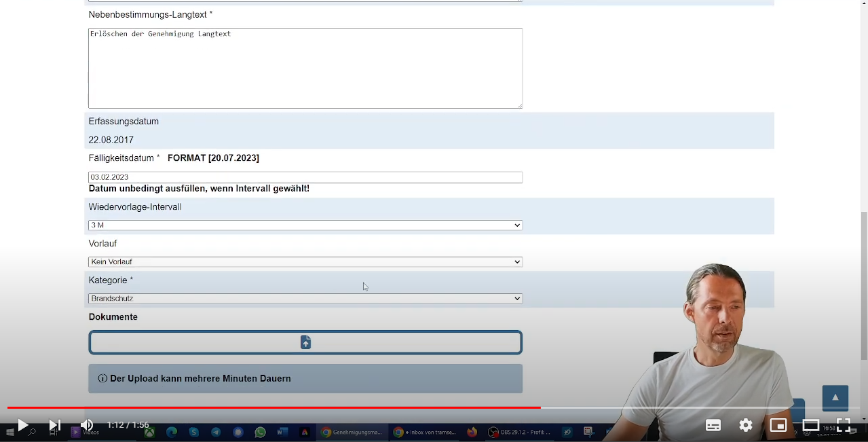Play the video
This screenshot has width=868, height=442.
point(22,424)
